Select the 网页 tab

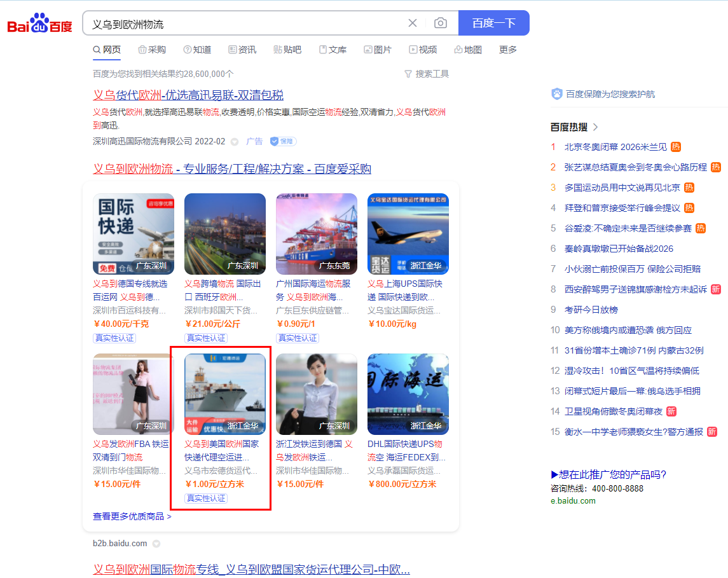tap(107, 50)
